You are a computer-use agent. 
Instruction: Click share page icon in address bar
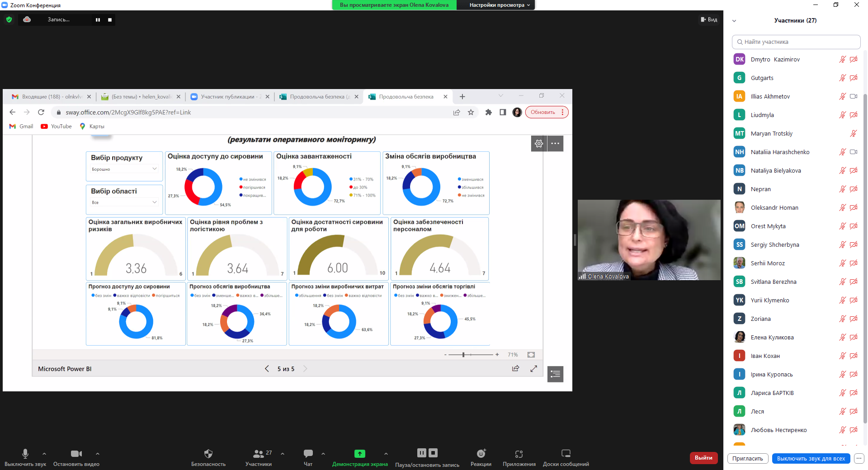click(457, 112)
